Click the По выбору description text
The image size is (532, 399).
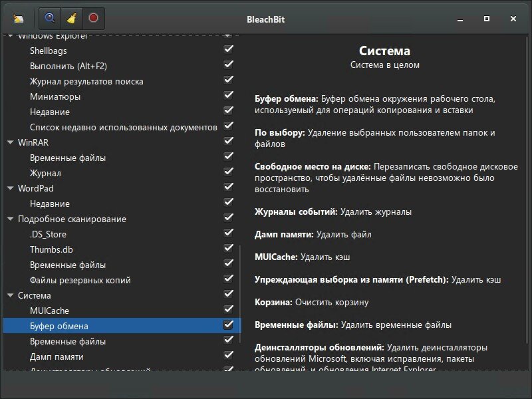[375, 138]
